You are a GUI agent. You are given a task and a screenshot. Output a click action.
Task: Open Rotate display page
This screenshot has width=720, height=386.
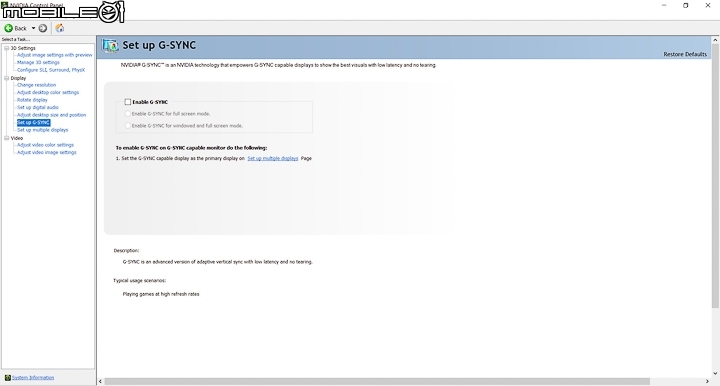click(x=32, y=100)
